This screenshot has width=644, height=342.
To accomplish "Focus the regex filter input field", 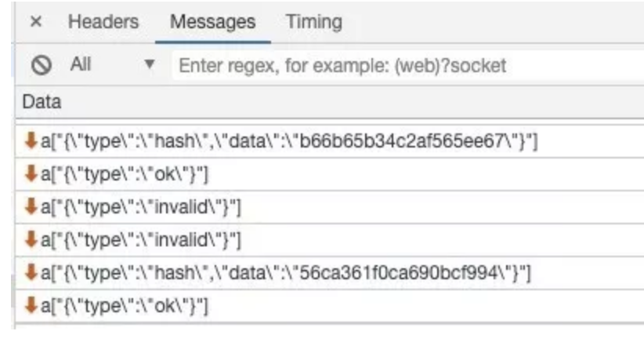I will tap(392, 67).
